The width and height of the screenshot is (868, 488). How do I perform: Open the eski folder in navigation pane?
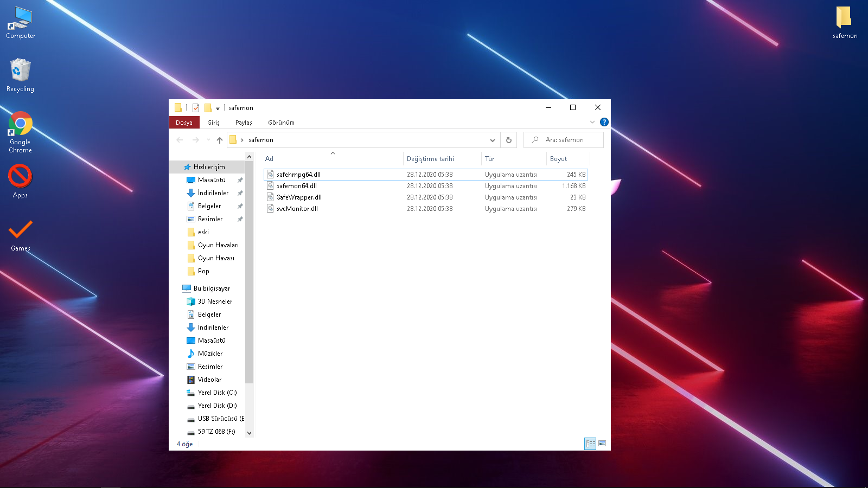click(x=203, y=232)
